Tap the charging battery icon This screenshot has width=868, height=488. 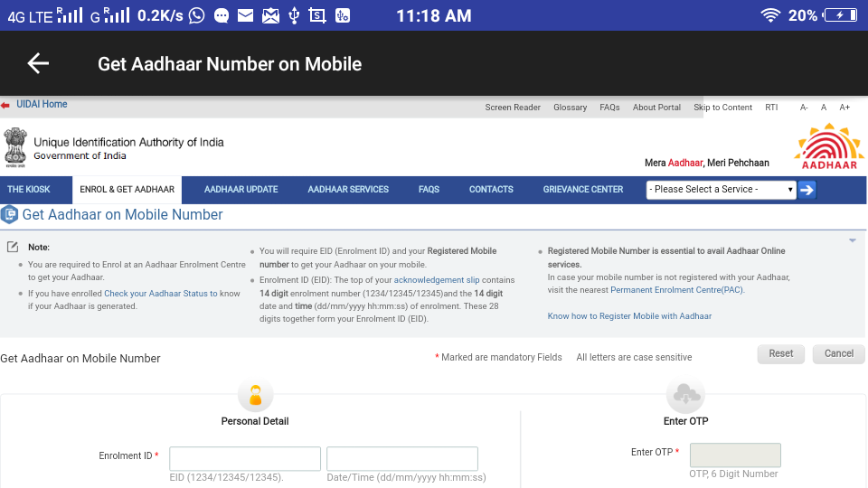click(x=841, y=15)
